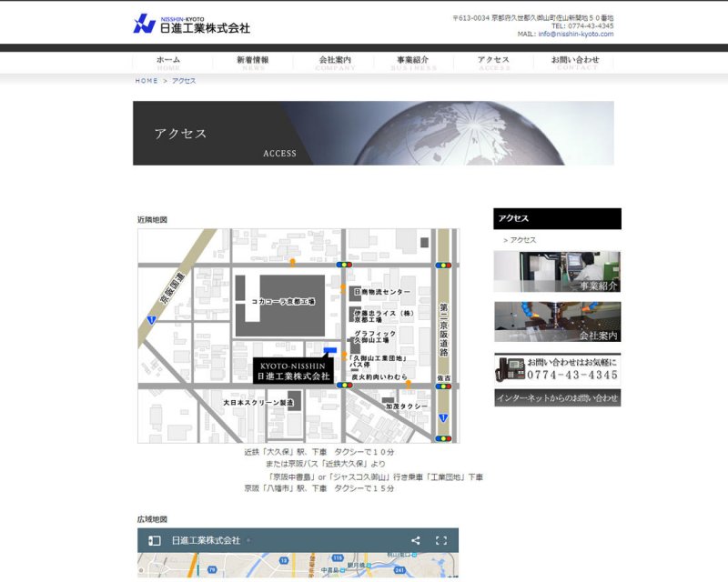Click the Nisshin-Kyoto company logo

click(x=191, y=25)
